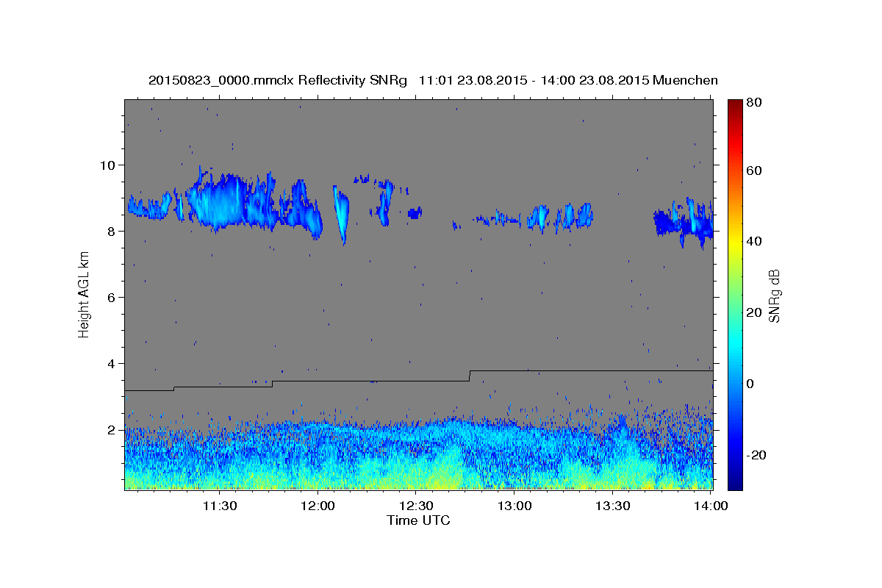Click the 11:30 time tick label

tap(219, 506)
